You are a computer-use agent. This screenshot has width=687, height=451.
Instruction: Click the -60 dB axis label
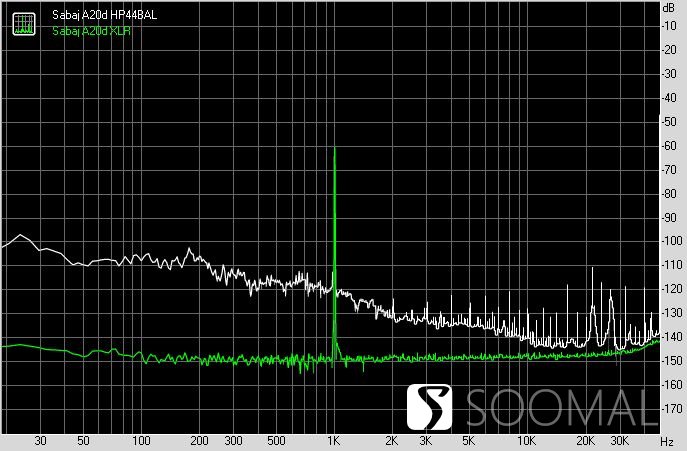(x=672, y=146)
